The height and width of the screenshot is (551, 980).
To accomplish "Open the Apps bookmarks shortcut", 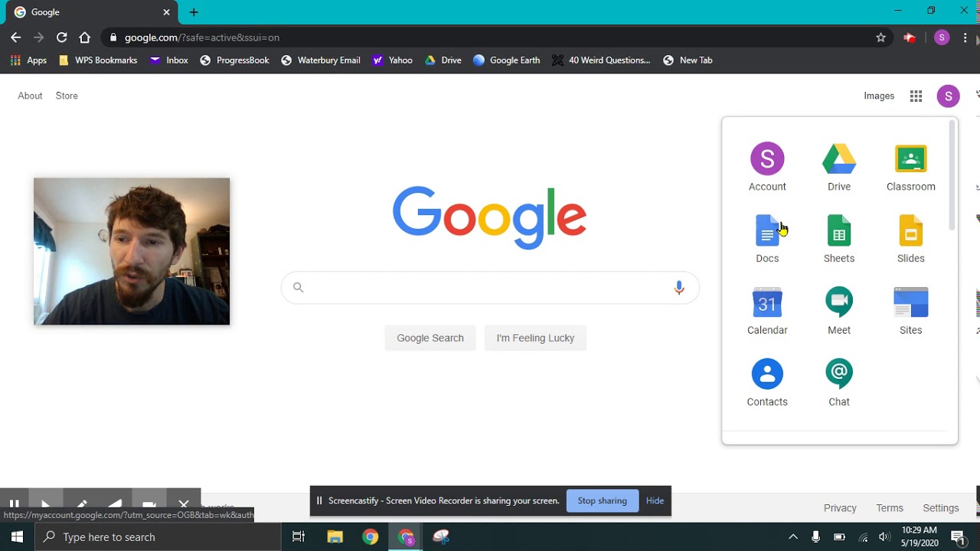I will click(x=28, y=60).
